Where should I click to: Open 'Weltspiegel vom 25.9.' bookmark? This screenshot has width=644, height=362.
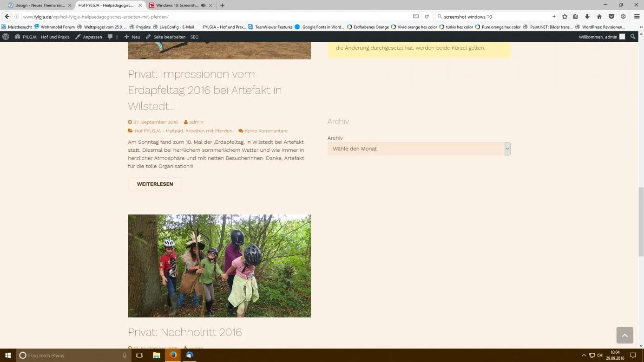point(102,27)
